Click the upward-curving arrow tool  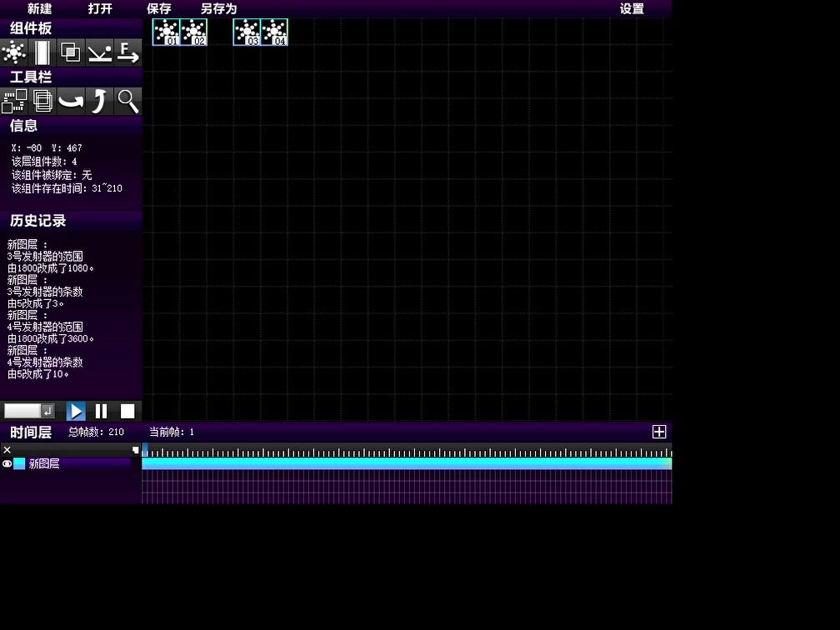click(99, 101)
